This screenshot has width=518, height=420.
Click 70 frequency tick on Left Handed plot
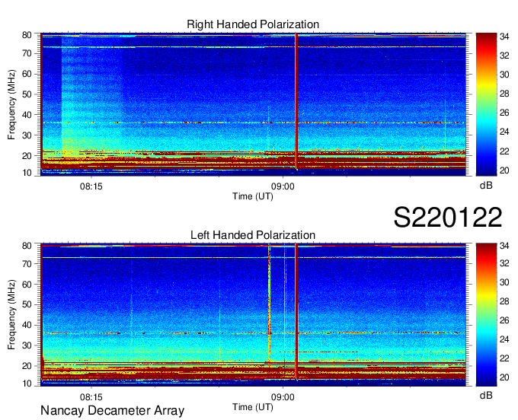[27, 263]
